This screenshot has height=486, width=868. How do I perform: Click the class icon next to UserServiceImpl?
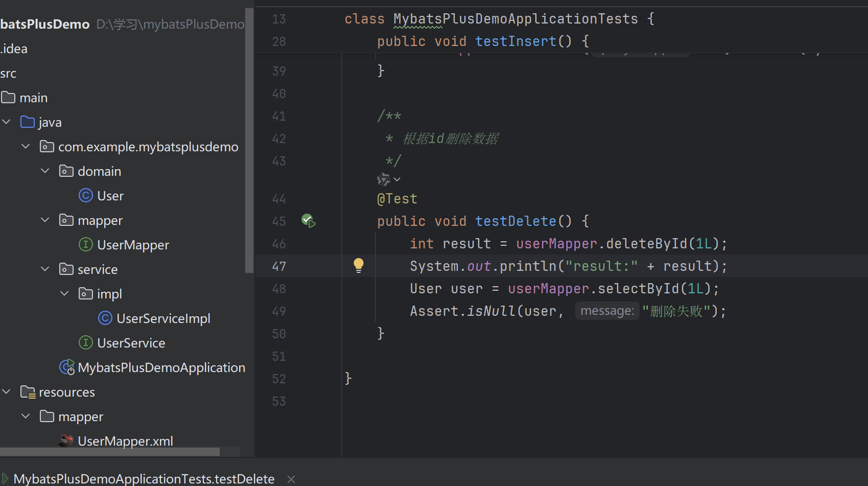pos(105,318)
